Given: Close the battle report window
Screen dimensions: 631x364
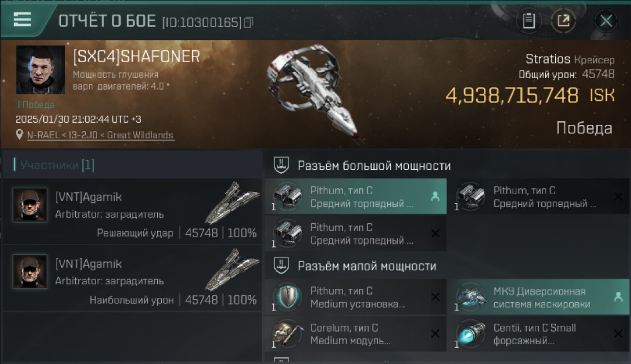Looking at the screenshot, I should click(x=606, y=21).
